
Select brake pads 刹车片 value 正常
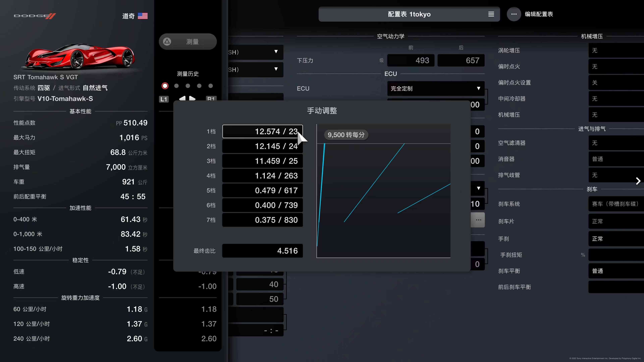pos(616,221)
